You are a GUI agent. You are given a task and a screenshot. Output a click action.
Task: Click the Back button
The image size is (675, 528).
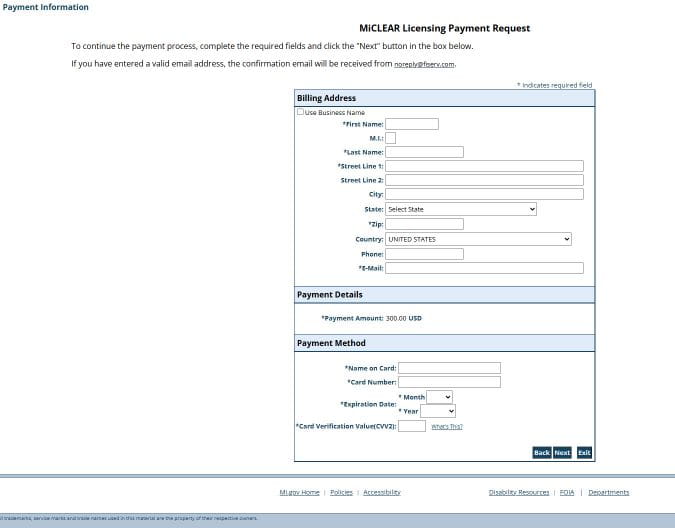[x=542, y=452]
